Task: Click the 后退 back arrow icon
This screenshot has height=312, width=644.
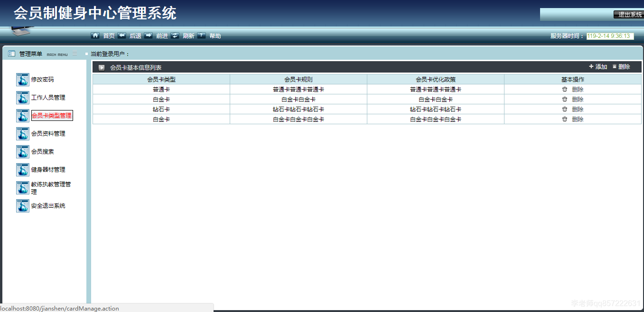Action: click(x=122, y=35)
